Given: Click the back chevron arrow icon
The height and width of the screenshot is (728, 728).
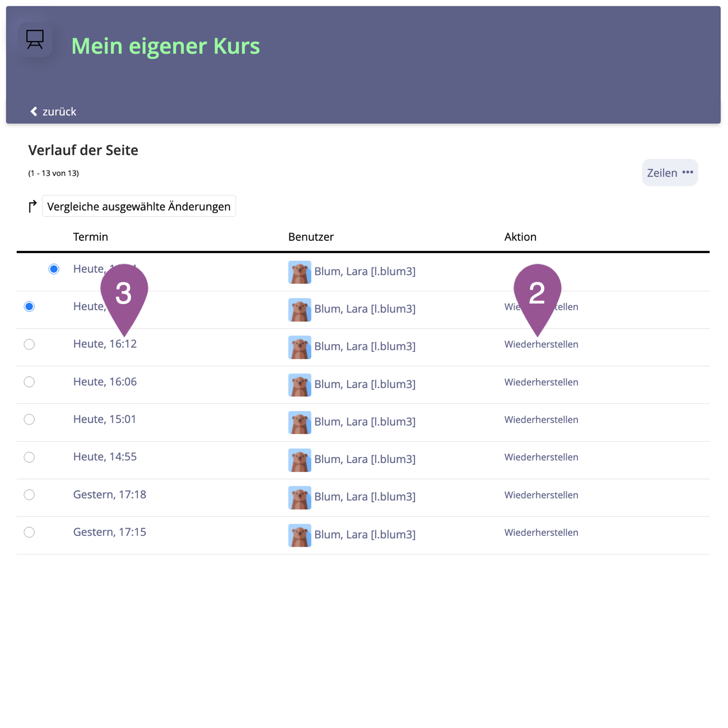Looking at the screenshot, I should click(x=34, y=111).
